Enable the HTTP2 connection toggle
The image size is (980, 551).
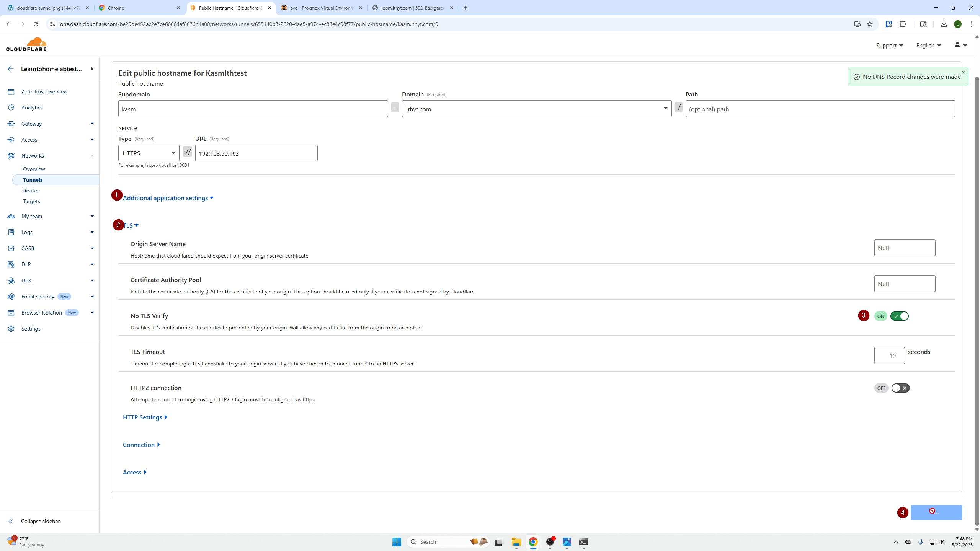pyautogui.click(x=901, y=388)
